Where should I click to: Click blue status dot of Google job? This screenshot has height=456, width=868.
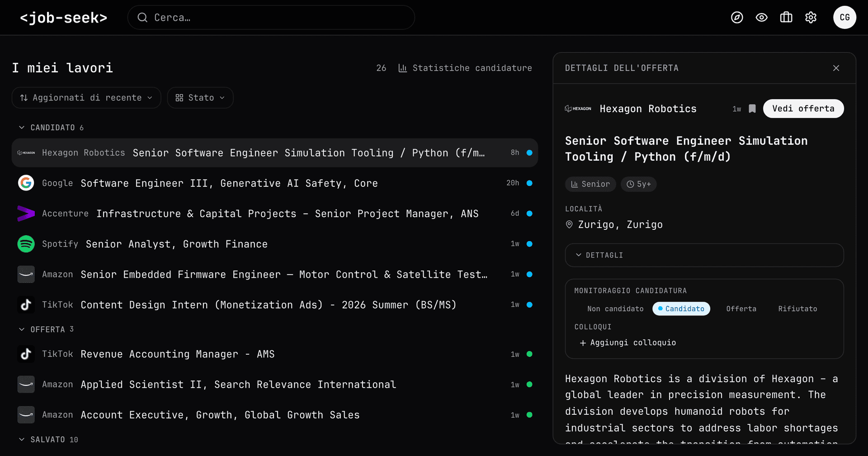click(x=529, y=183)
